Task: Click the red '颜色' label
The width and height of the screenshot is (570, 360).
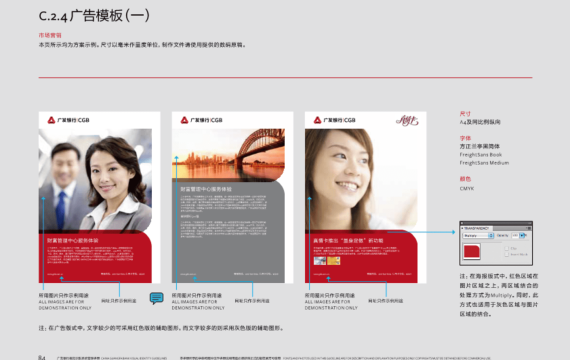Action: pyautogui.click(x=465, y=179)
